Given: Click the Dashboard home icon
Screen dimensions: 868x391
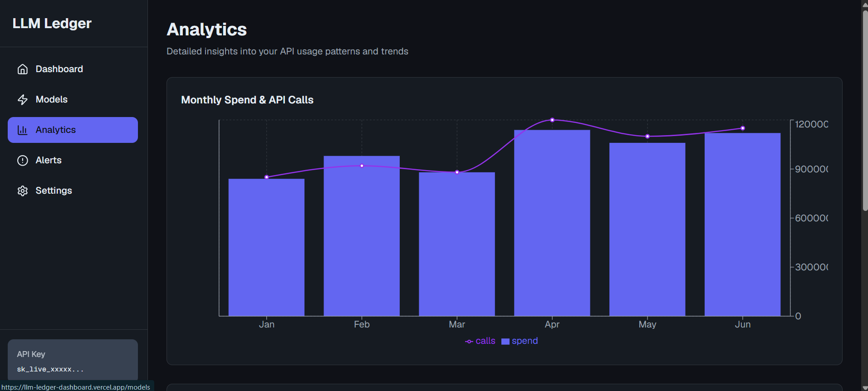Looking at the screenshot, I should point(23,69).
